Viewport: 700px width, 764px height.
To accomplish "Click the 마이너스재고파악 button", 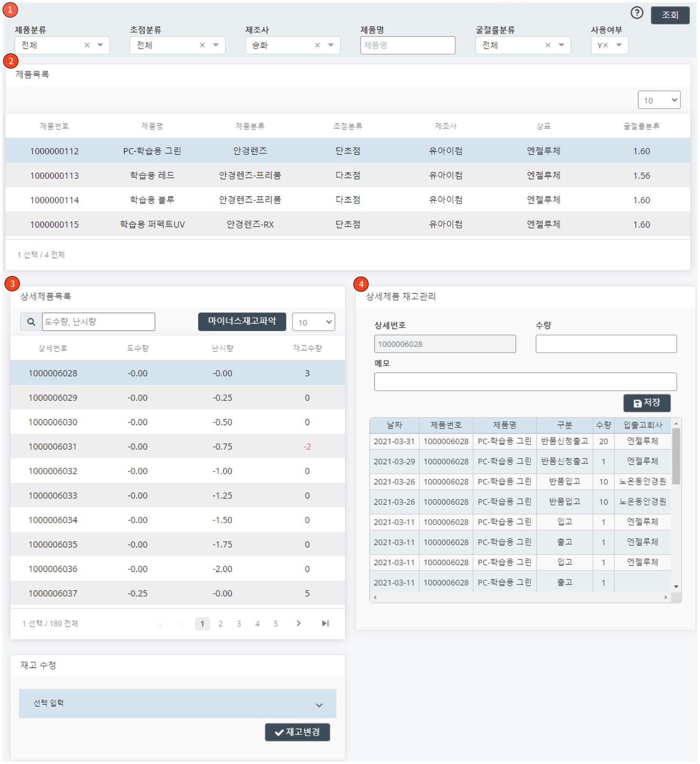I will click(242, 322).
